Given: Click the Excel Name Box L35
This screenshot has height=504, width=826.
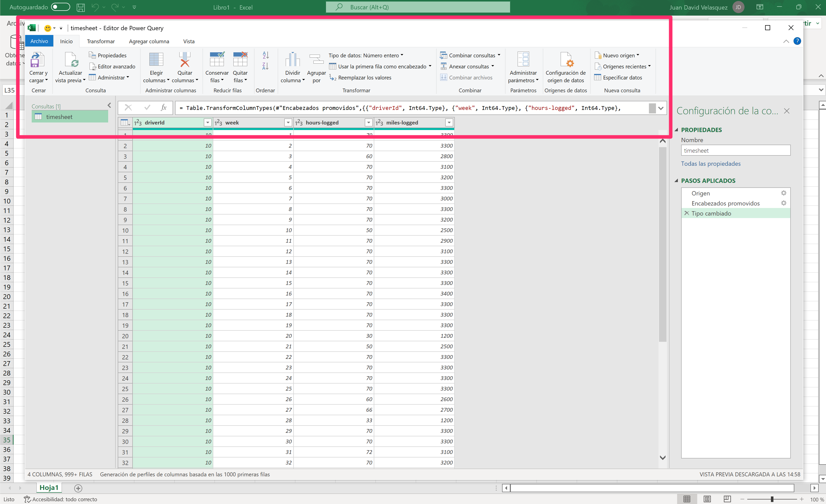Looking at the screenshot, I should coord(13,90).
